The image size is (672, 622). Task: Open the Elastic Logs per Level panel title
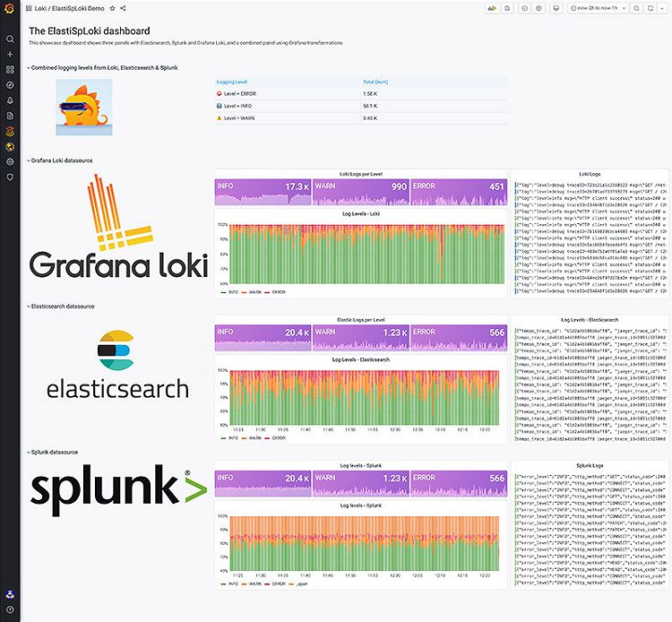click(361, 320)
